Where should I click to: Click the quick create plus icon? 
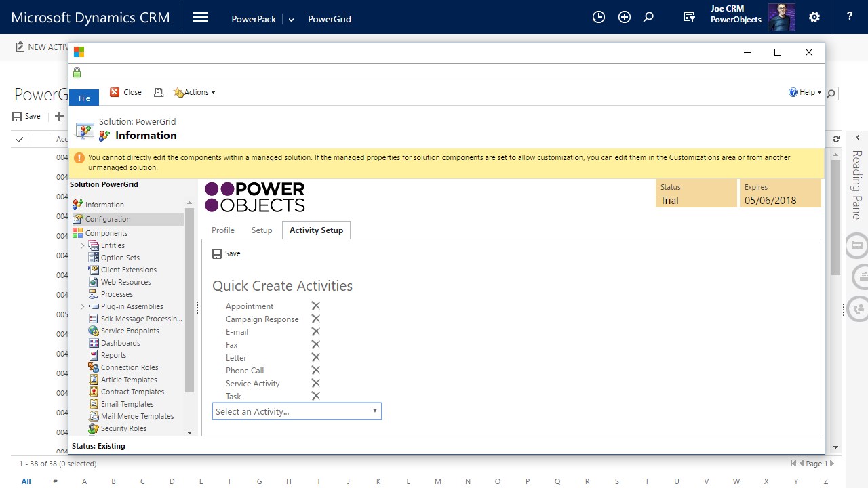click(625, 18)
